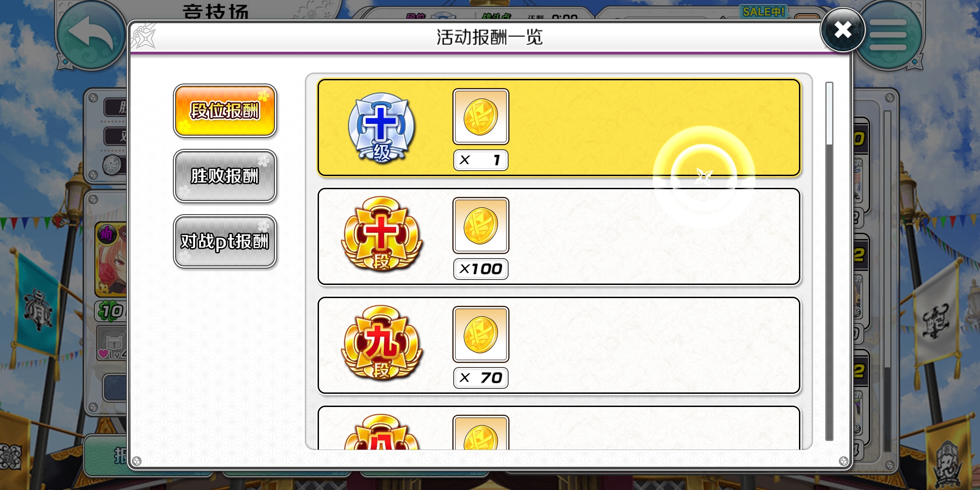Switch to the 胜败报酬 tab
The image size is (980, 490).
tap(225, 176)
